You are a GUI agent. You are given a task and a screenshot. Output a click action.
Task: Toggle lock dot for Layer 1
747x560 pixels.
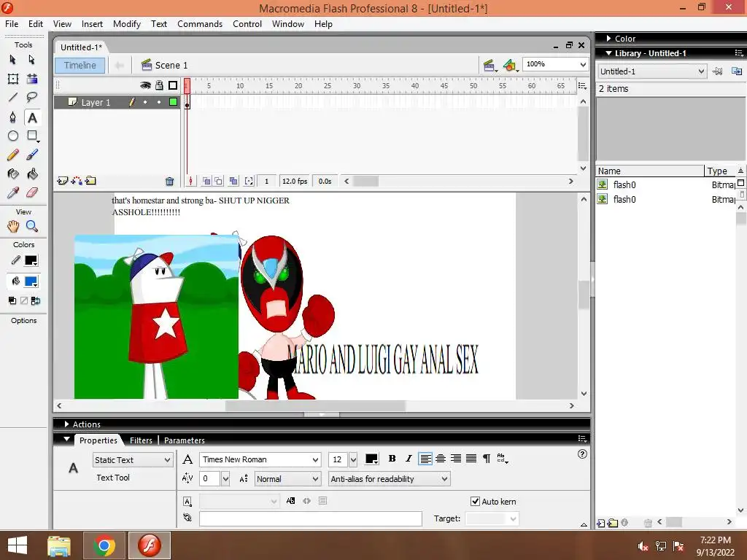point(159,102)
